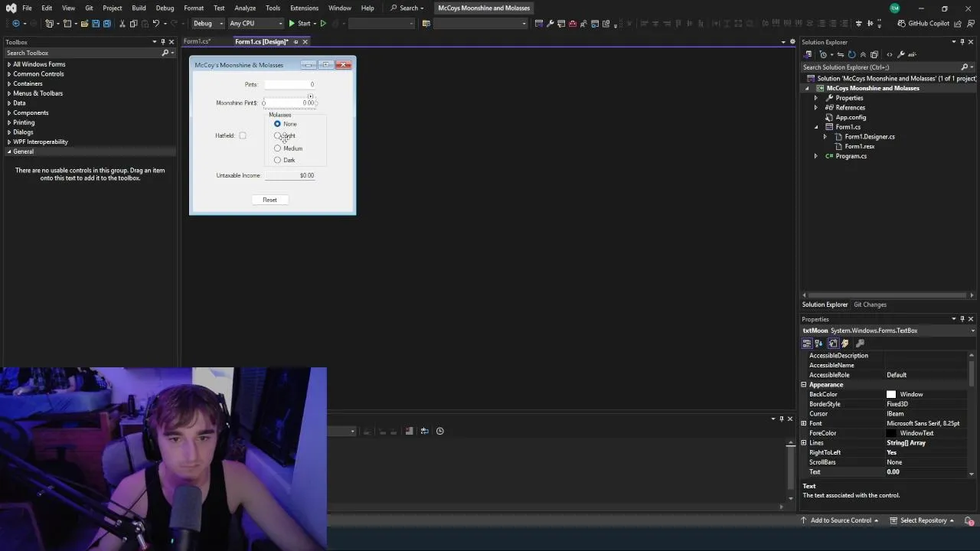Click the Copy icon in the toolbar
The height and width of the screenshot is (551, 980).
133,24
